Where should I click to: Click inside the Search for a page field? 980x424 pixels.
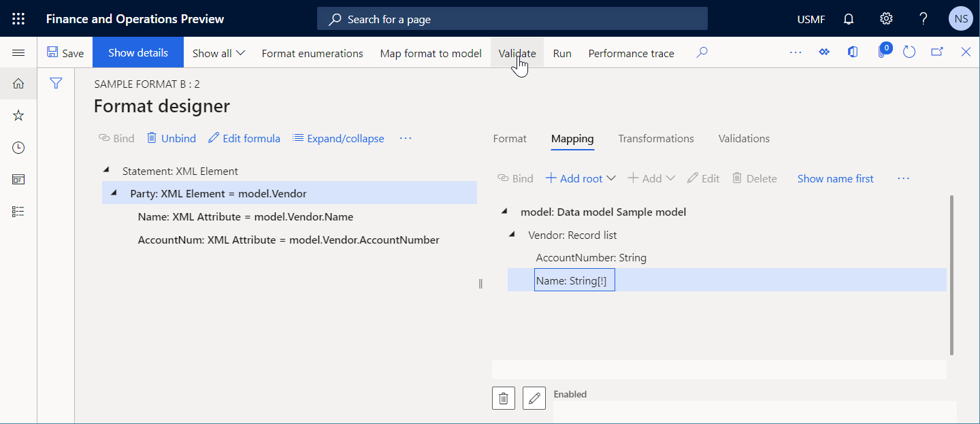pyautogui.click(x=512, y=18)
